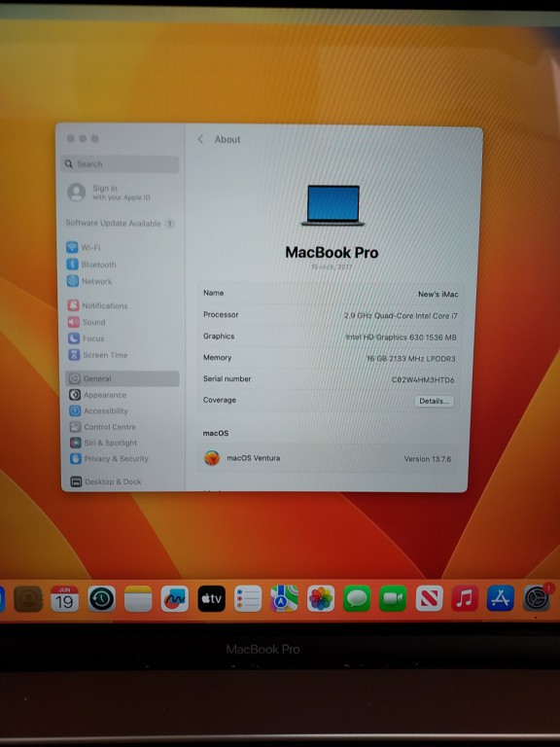
Task: Select Siri & Spotlight
Action: click(104, 443)
